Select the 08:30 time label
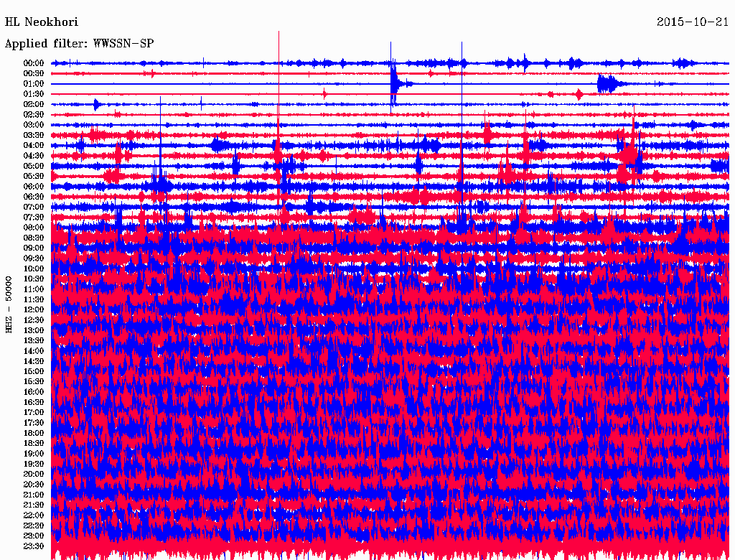 point(34,238)
